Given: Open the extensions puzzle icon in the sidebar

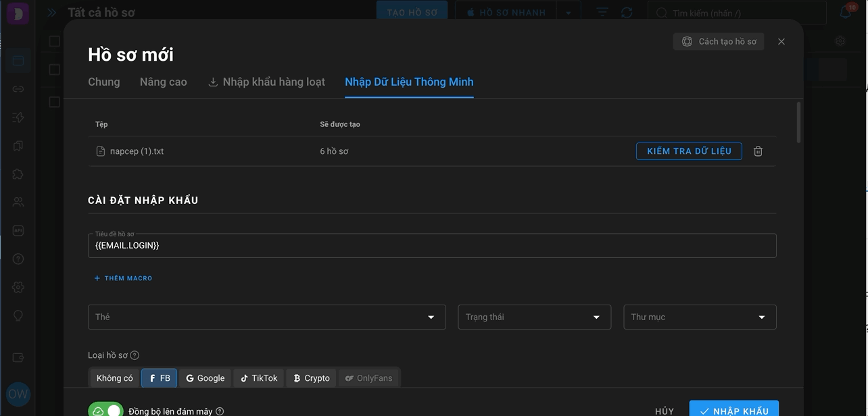Looking at the screenshot, I should 18,174.
